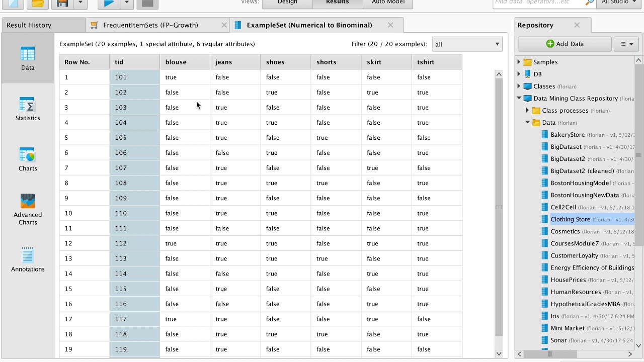The width and height of the screenshot is (644, 362).
Task: Switch to the Results view
Action: point(338,3)
